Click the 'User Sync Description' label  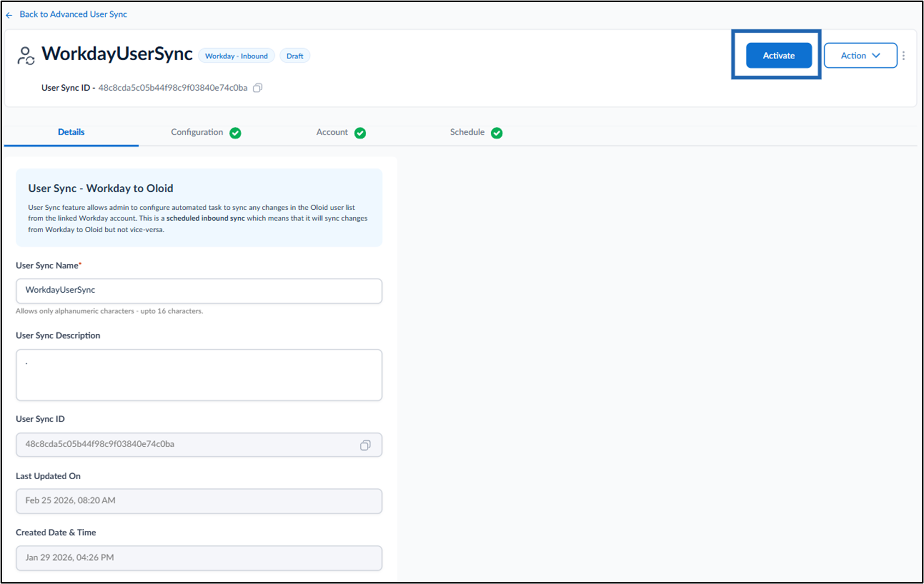coord(58,335)
